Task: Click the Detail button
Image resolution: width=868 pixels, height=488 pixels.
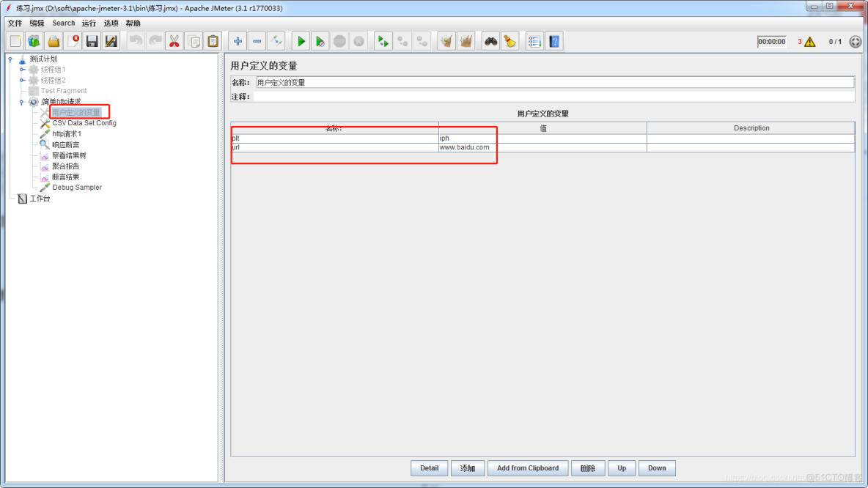Action: [x=429, y=467]
